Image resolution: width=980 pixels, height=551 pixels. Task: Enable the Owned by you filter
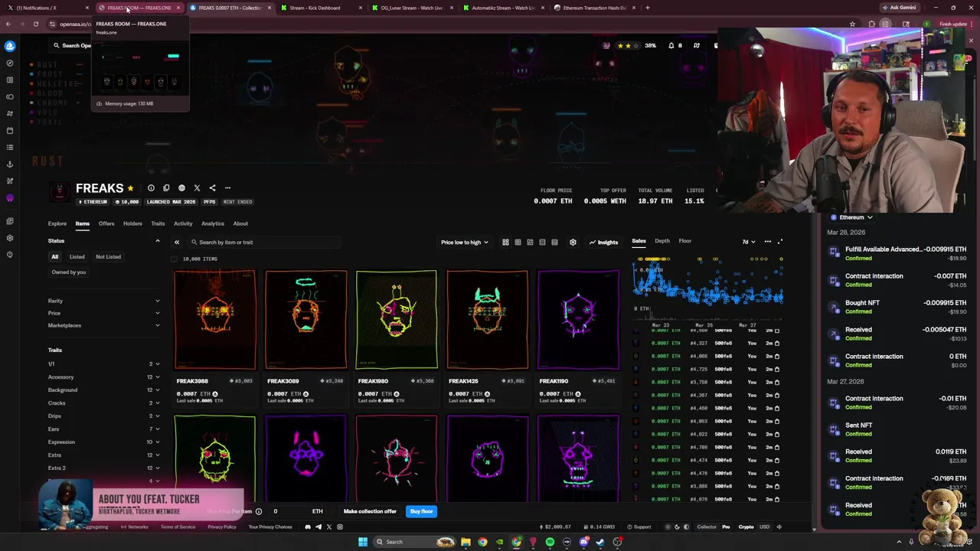[69, 272]
